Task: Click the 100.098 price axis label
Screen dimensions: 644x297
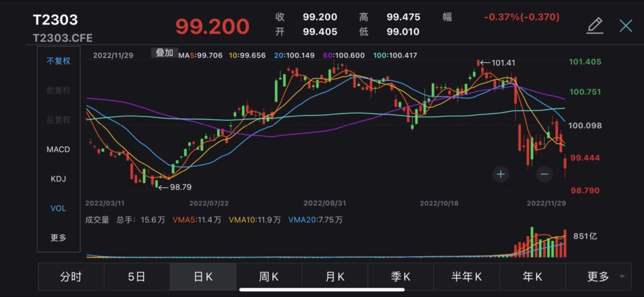Action: 586,126
